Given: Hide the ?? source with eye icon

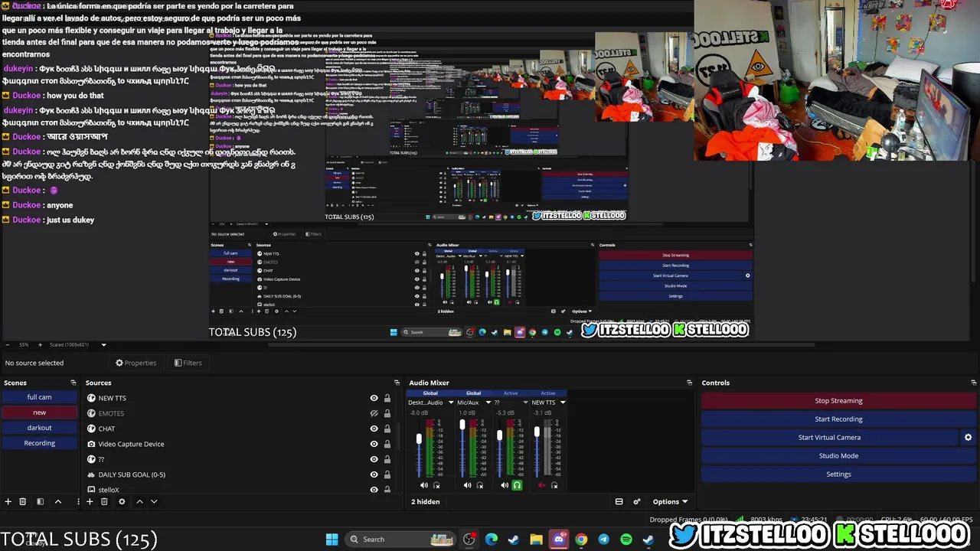Looking at the screenshot, I should [374, 459].
